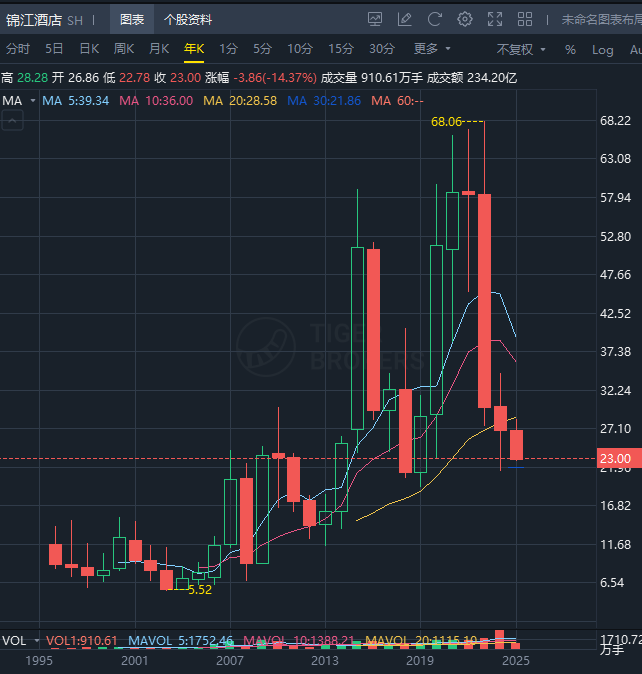Click the 68.22 price axis label
Image resolution: width=642 pixels, height=674 pixels.
coord(615,121)
